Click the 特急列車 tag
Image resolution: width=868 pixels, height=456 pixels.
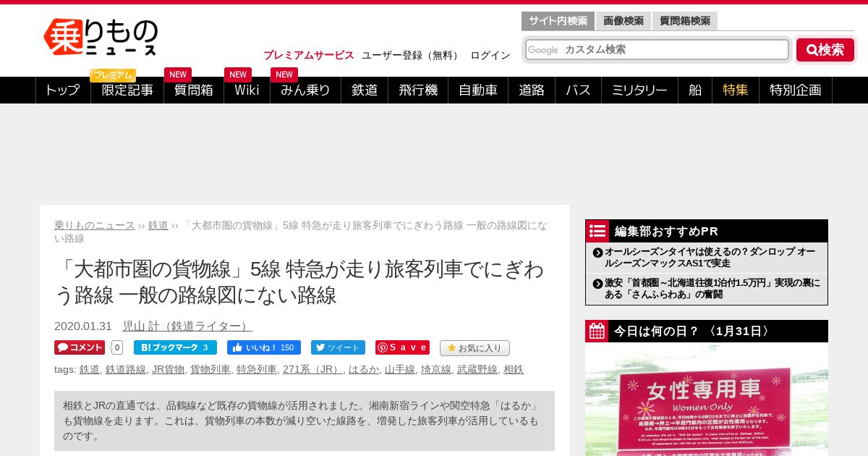pos(257,369)
